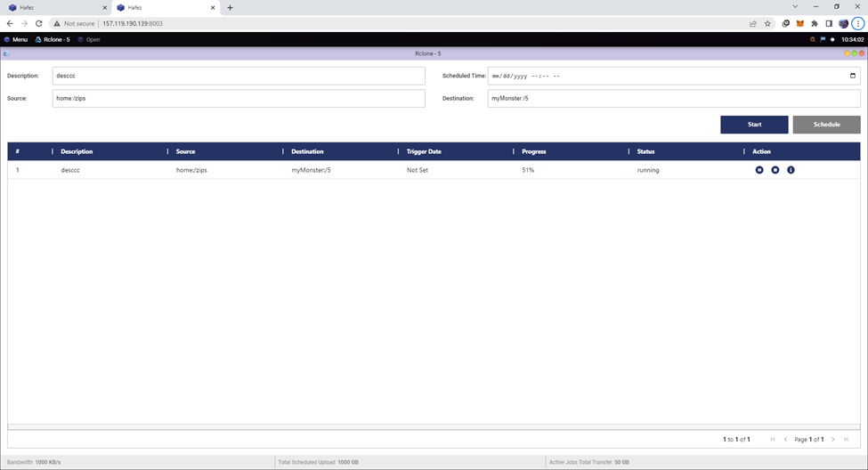Go to first page of table
The image size is (868, 470).
point(773,439)
